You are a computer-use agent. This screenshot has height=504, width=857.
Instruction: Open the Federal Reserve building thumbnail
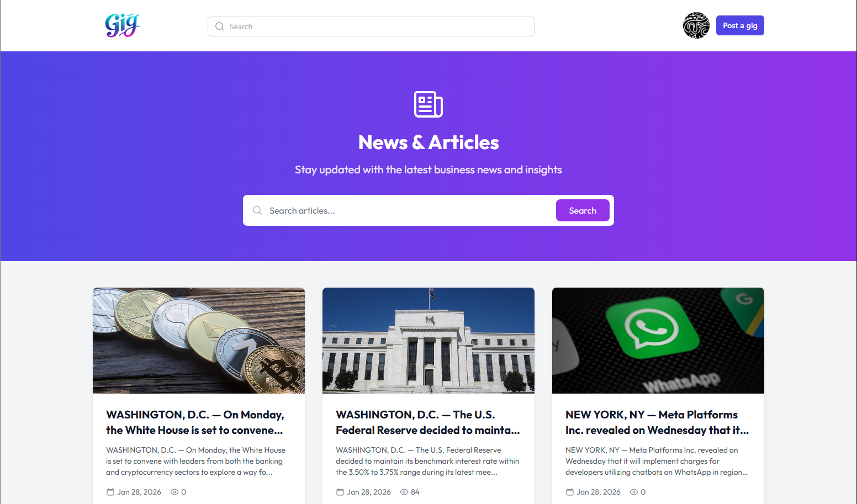[428, 341]
